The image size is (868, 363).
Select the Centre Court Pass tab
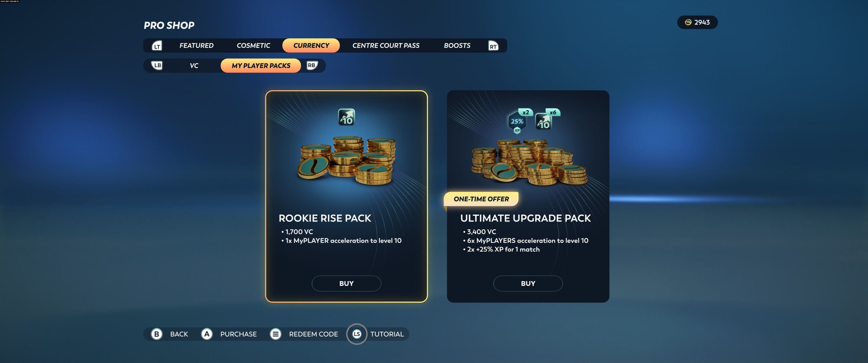386,45
